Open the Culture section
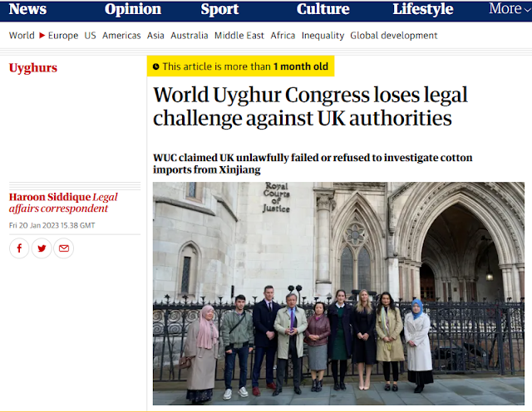This screenshot has height=412, width=532. tap(323, 9)
